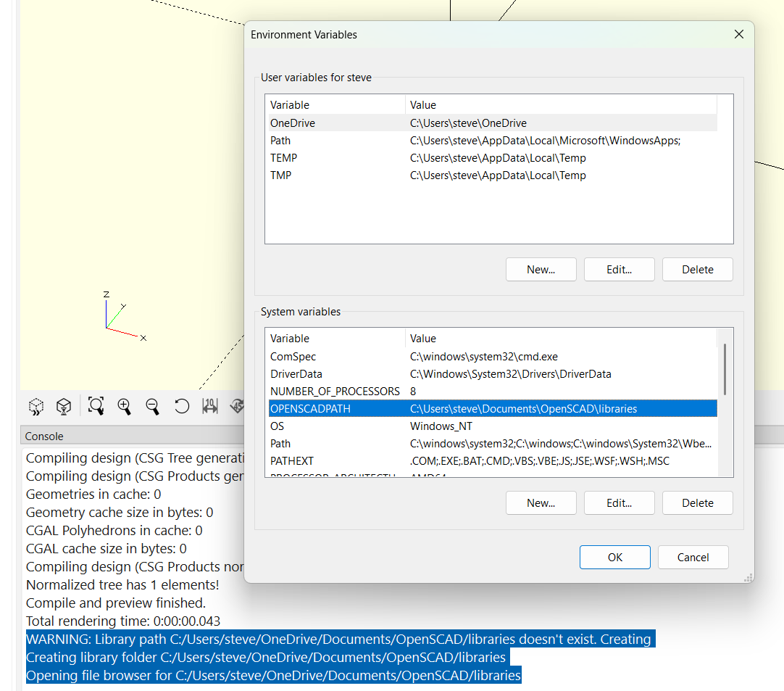Cancel the Environment Variables dialog

(693, 558)
